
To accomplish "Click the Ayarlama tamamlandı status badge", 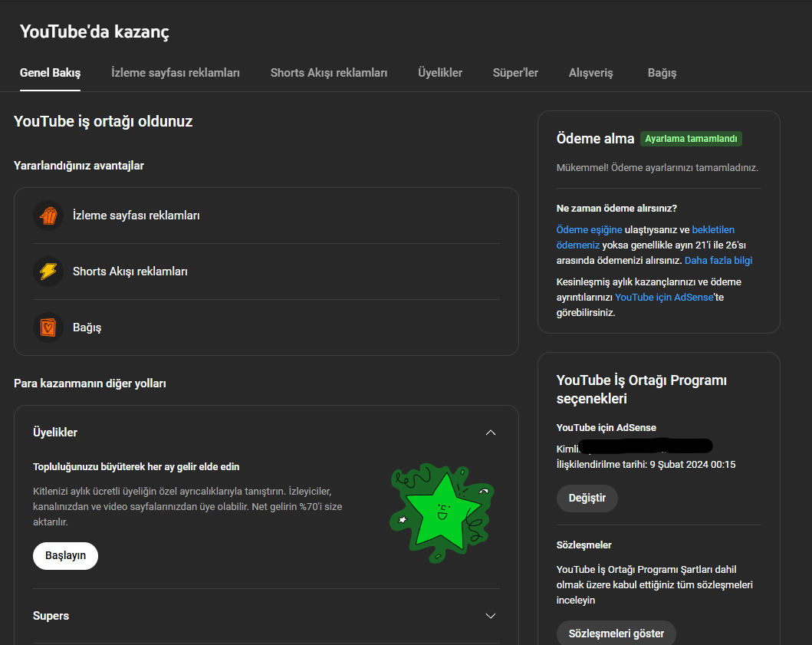I will pos(691,139).
